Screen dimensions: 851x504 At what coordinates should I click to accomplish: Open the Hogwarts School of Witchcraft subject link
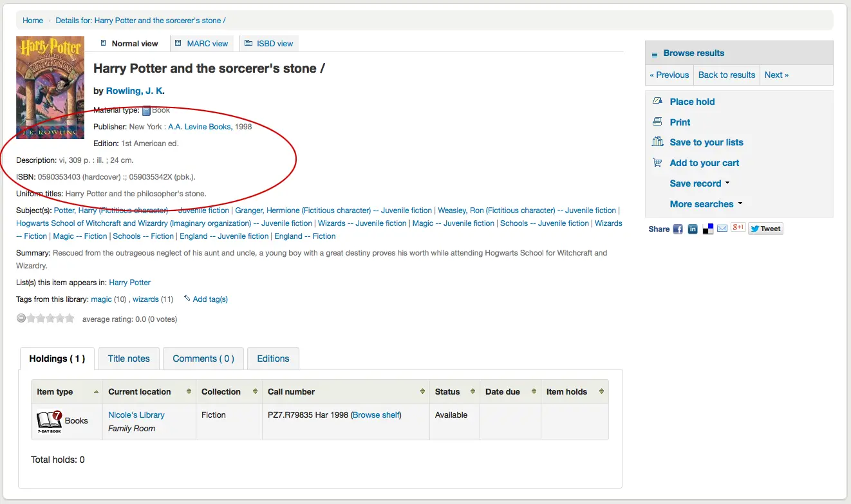tap(164, 223)
